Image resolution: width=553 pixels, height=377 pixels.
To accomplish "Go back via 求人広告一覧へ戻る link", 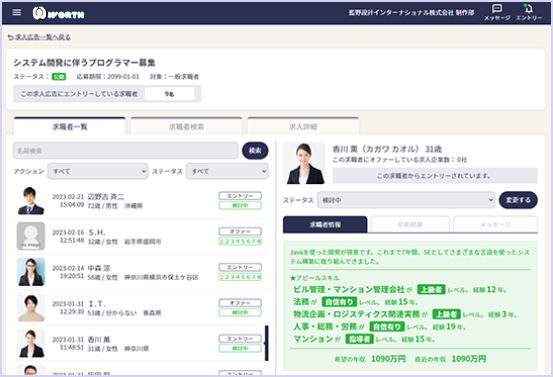I will point(39,37).
